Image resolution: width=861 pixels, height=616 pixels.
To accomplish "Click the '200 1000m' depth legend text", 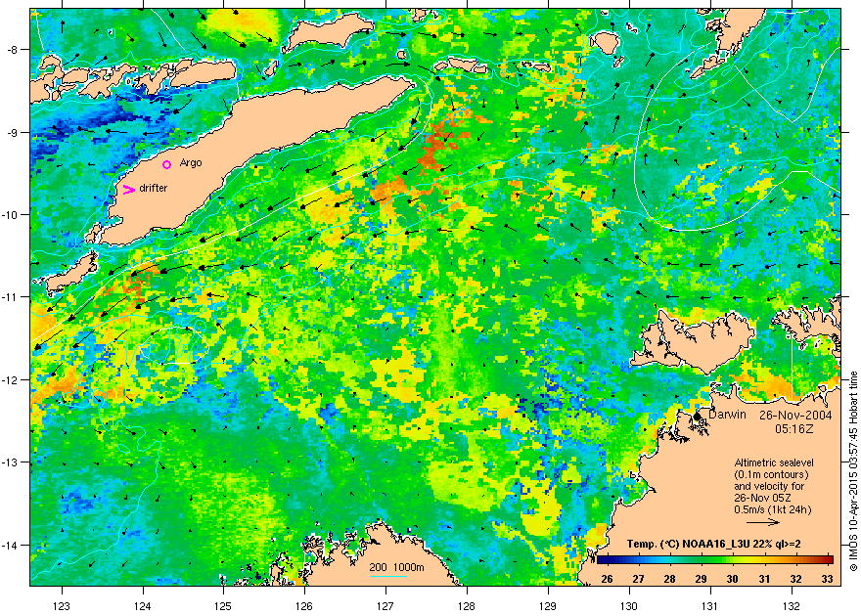I will pos(396,567).
